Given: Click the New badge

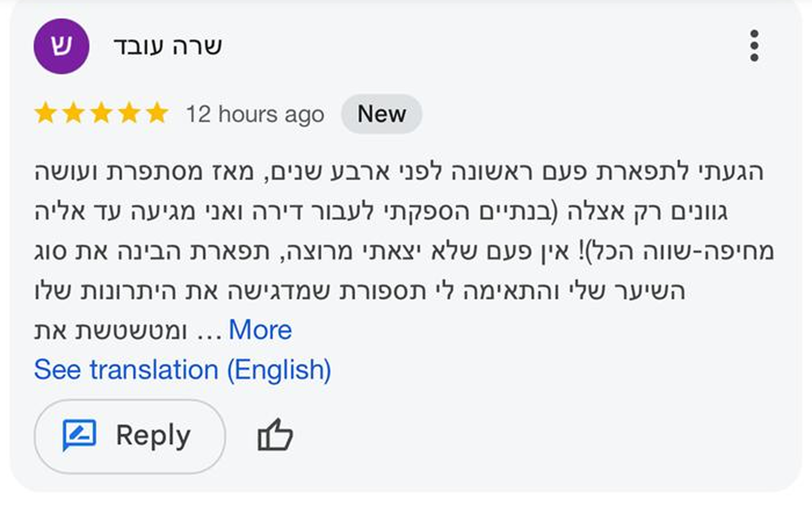Looking at the screenshot, I should click(x=382, y=114).
